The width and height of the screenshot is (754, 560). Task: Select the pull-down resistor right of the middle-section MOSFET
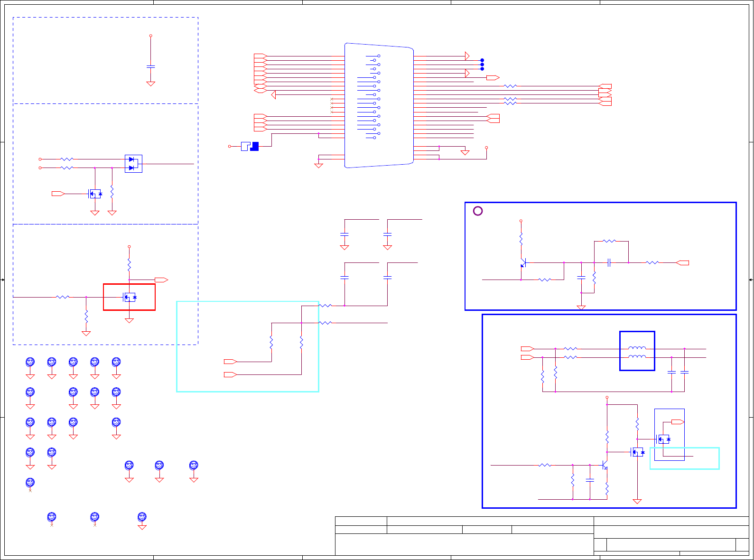pyautogui.click(x=112, y=192)
